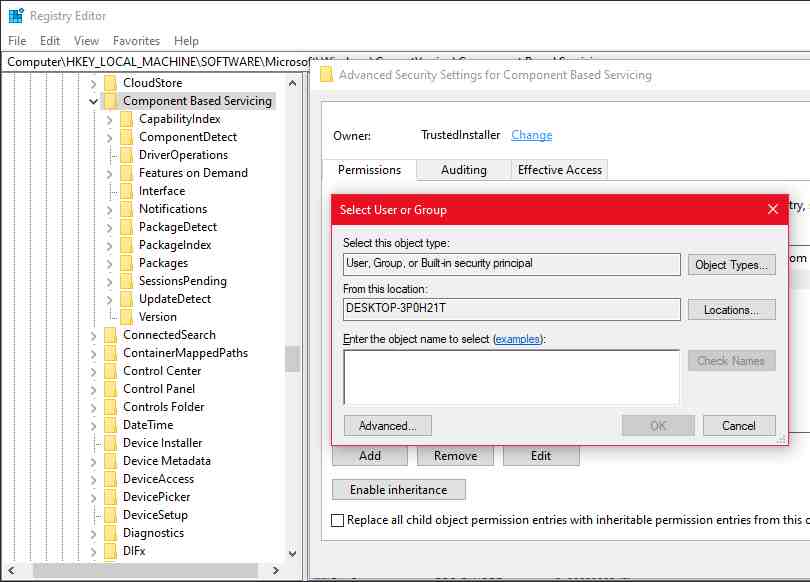Click the ComponentDetect folder icon
The image size is (810, 582).
[x=127, y=137]
